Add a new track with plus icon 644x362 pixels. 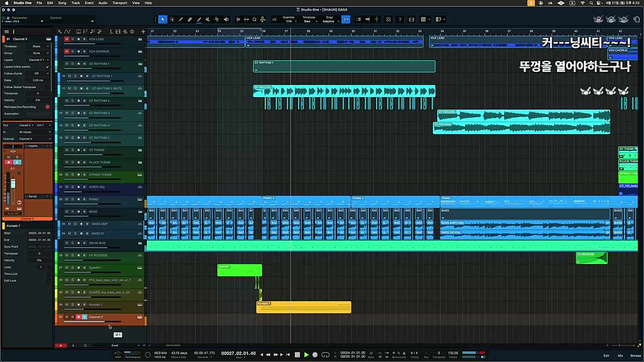(x=143, y=32)
